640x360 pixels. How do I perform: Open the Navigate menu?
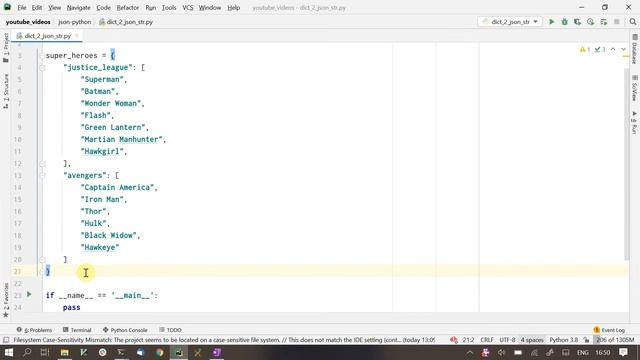[78, 8]
